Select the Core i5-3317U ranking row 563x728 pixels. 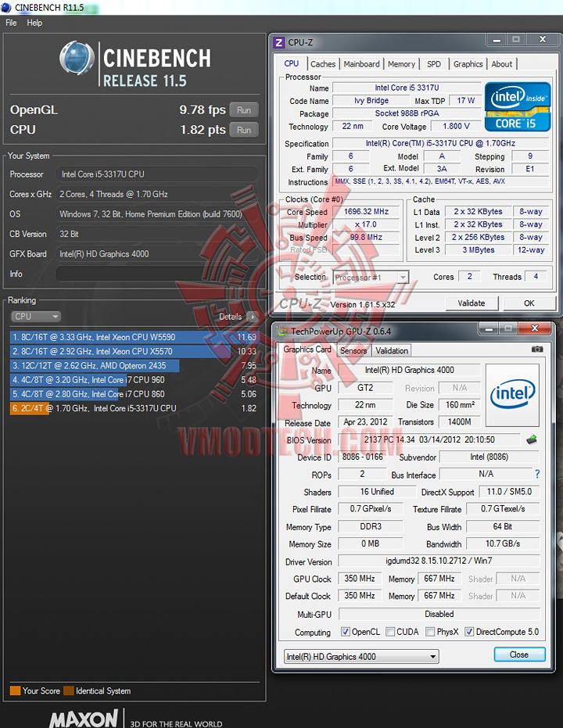134,408
